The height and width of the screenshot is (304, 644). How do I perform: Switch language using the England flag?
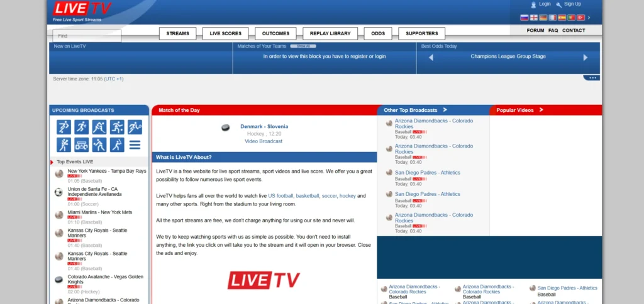coord(533,18)
